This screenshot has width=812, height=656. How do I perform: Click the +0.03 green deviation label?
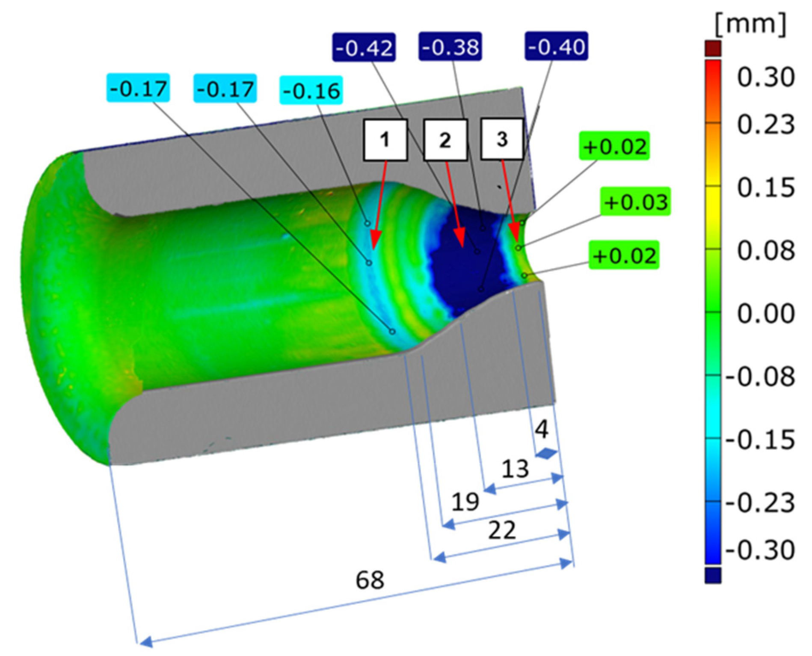pyautogui.click(x=635, y=201)
